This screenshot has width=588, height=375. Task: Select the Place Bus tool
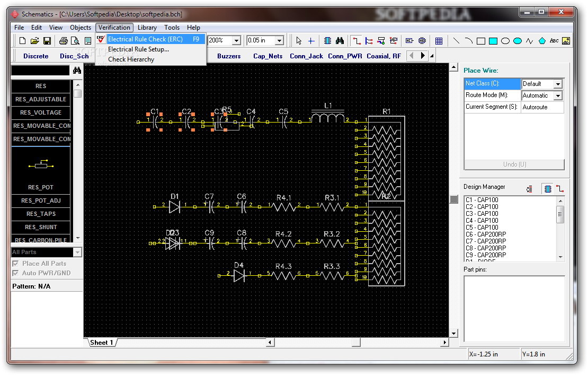pyautogui.click(x=369, y=40)
